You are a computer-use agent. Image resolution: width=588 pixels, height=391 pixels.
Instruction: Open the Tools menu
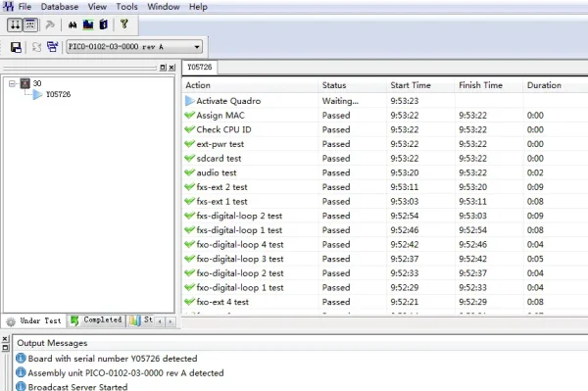(126, 7)
